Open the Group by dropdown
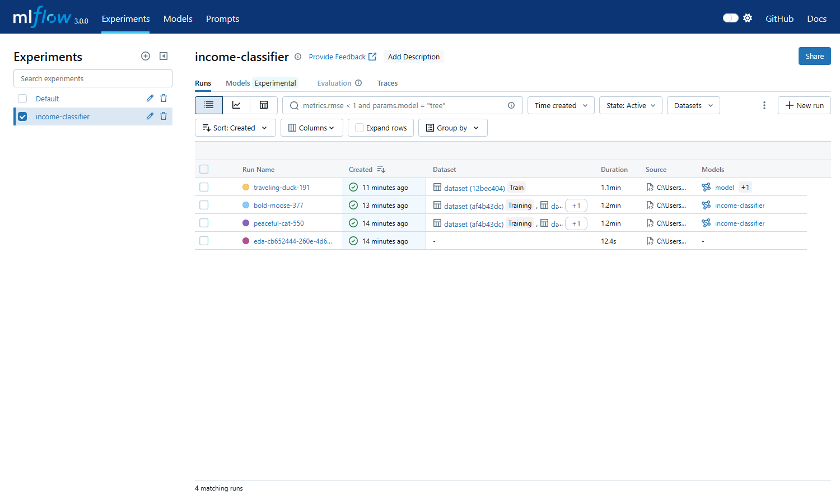Image resolution: width=840 pixels, height=504 pixels. [453, 128]
